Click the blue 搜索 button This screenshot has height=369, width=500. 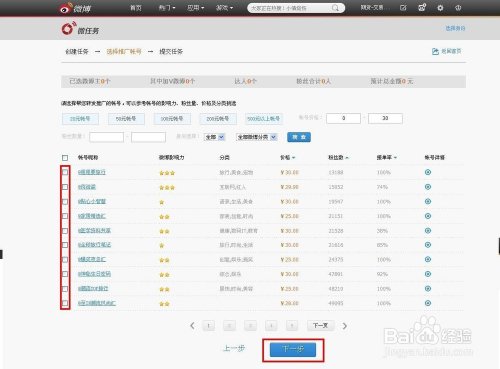(299, 137)
